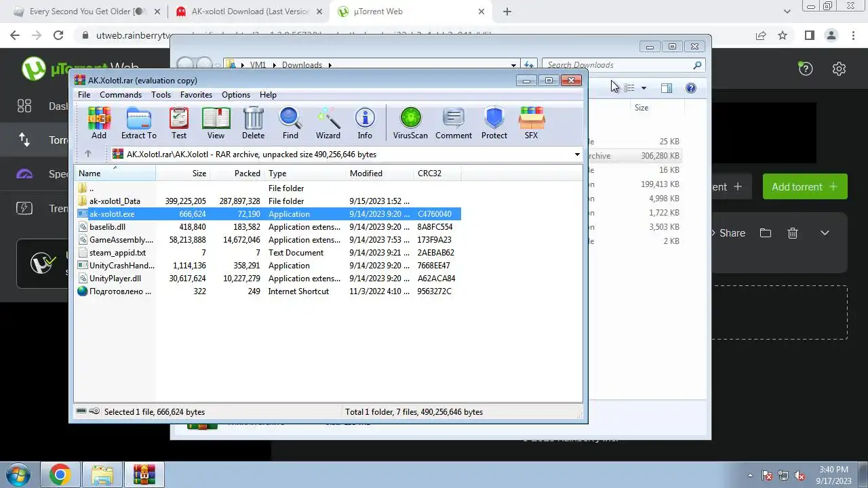Click the Size column header in Explorer
The height and width of the screenshot is (488, 868).
pyautogui.click(x=642, y=108)
